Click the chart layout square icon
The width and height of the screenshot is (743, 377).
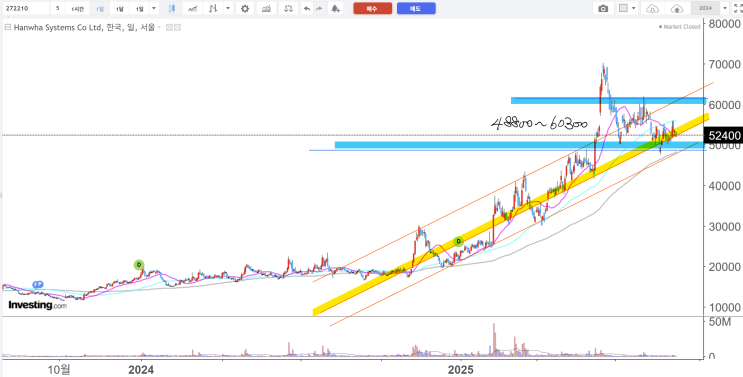(x=623, y=8)
